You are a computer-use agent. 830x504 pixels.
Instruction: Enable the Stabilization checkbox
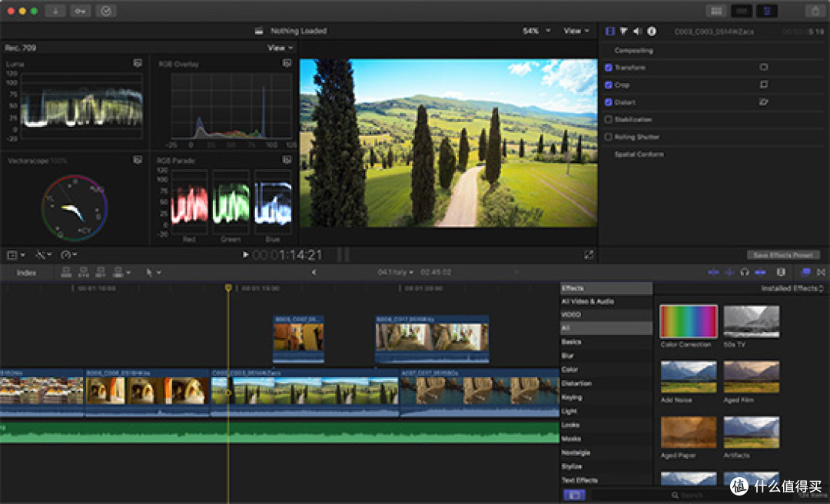click(608, 120)
